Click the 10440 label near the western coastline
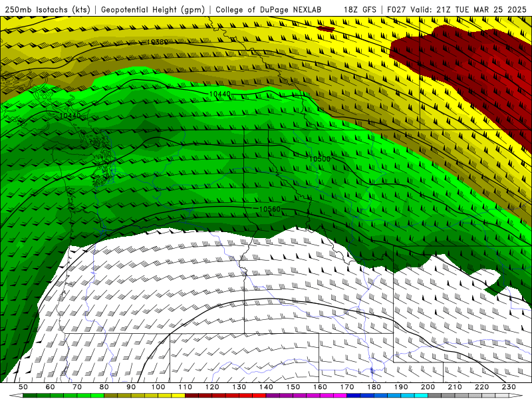Screen dimensions: 532x399 coord(70,116)
